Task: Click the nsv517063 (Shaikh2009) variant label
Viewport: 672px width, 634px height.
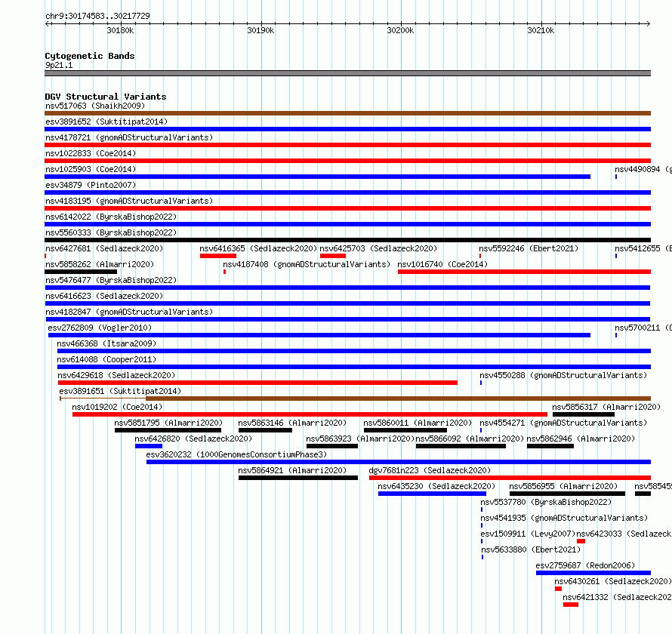Action: click(95, 106)
